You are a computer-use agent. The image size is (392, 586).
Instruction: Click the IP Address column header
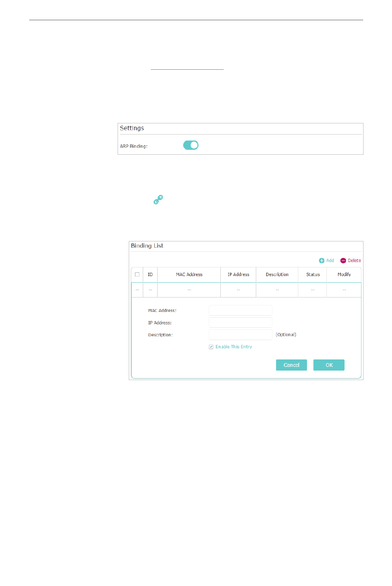239,274
